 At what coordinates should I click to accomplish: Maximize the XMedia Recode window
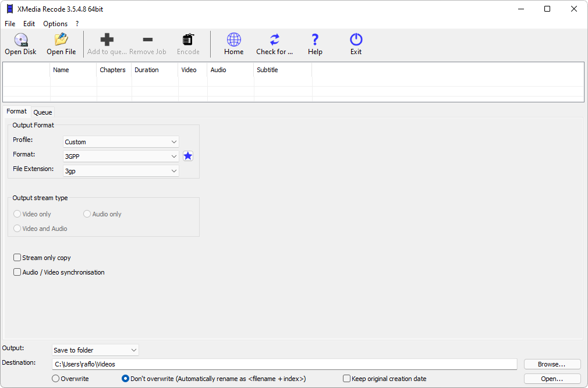pos(547,9)
